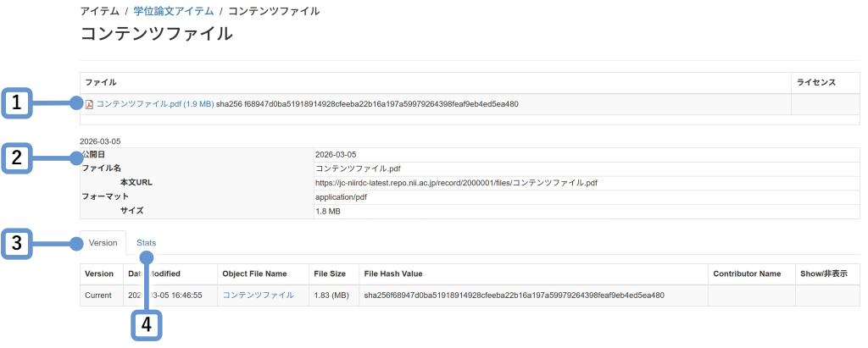Click the File Hash Value column header
This screenshot has width=868, height=348.
point(392,274)
